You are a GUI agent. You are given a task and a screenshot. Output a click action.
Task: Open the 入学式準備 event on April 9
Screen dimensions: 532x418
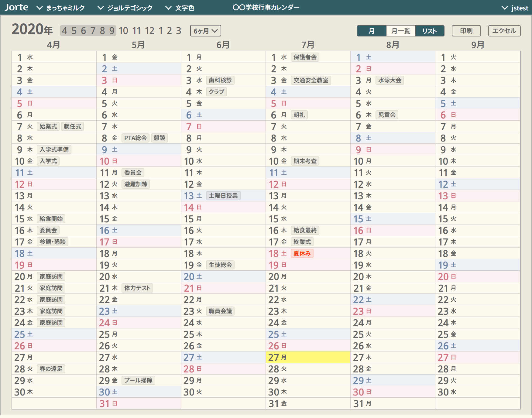point(54,149)
